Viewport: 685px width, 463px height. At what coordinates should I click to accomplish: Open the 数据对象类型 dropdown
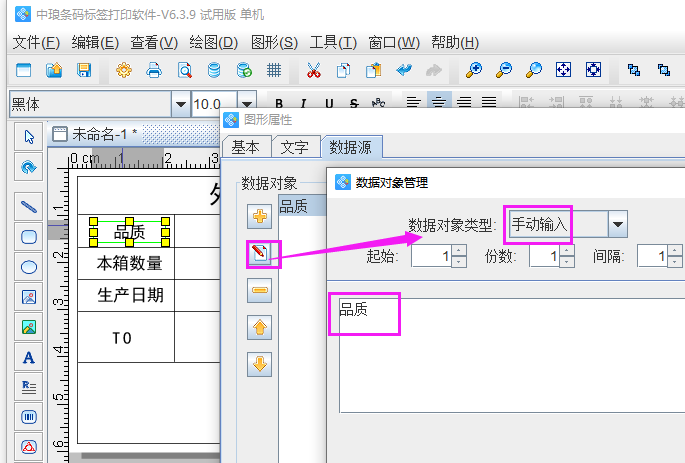click(617, 225)
